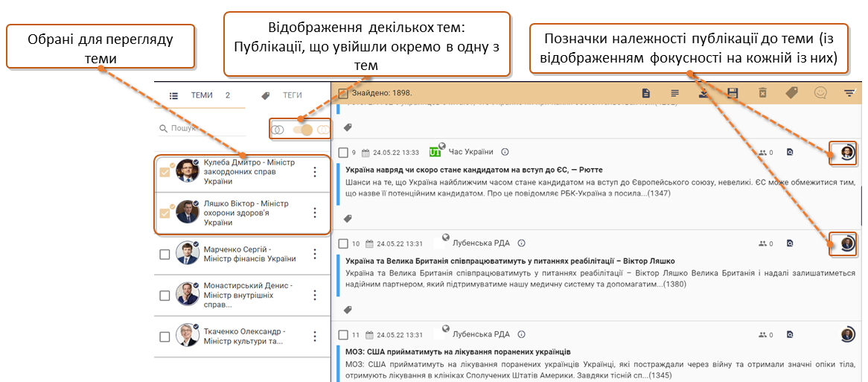
Task: Click tag icon below Рютте publication
Action: (348, 219)
